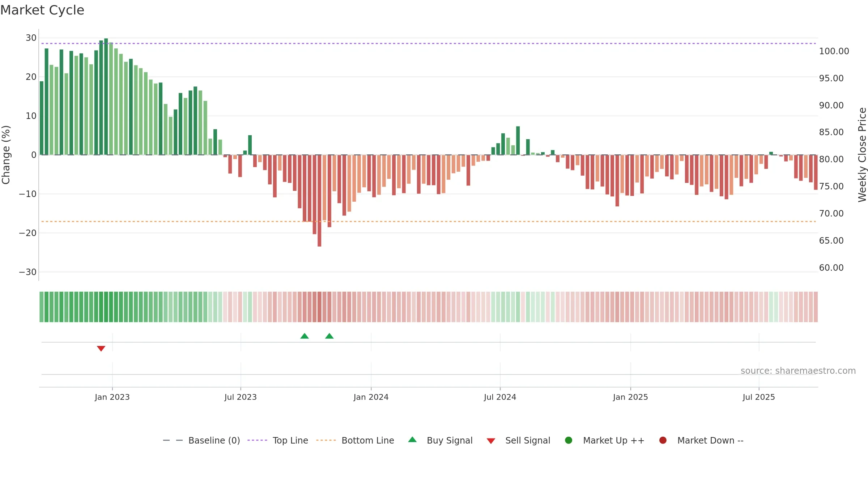The width and height of the screenshot is (868, 488).
Task: Toggle the Market Down -- legend entry
Action: (x=701, y=440)
